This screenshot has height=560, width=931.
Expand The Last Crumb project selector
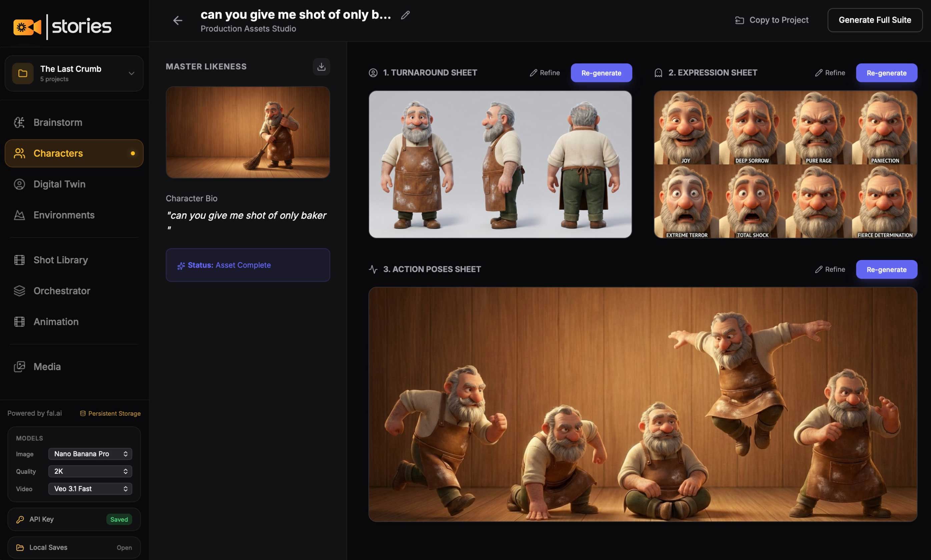pyautogui.click(x=131, y=73)
